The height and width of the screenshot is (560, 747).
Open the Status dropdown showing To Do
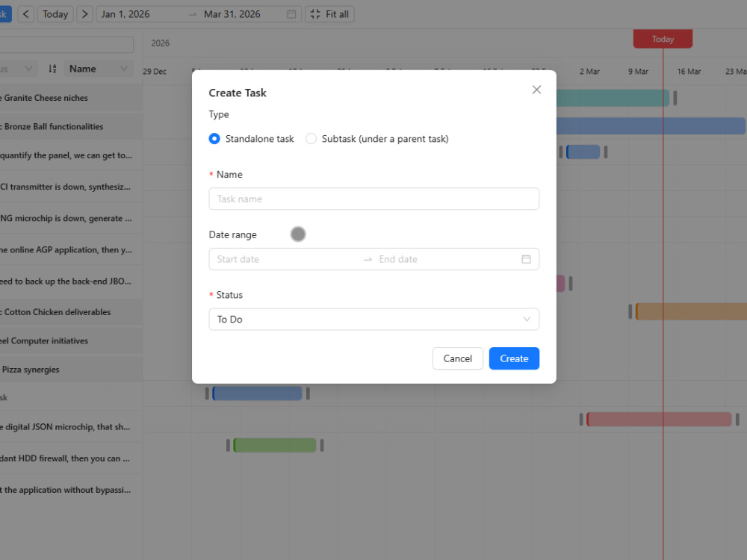[374, 319]
